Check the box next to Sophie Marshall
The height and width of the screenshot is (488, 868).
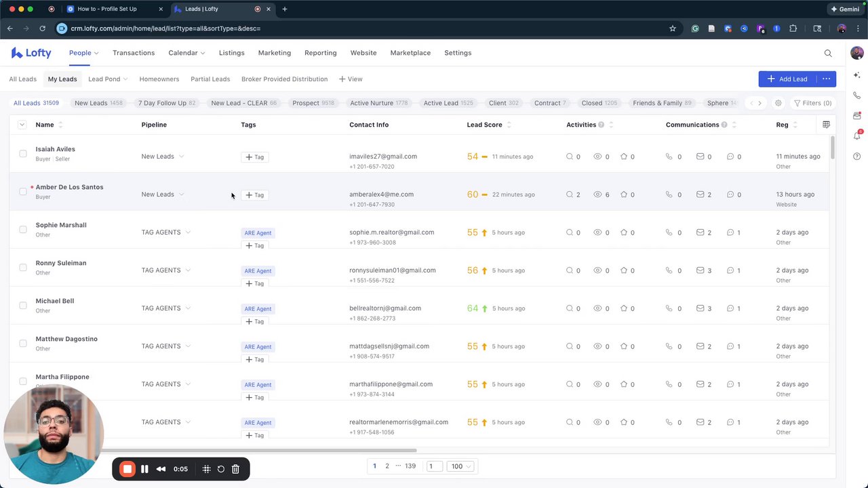tap(23, 230)
